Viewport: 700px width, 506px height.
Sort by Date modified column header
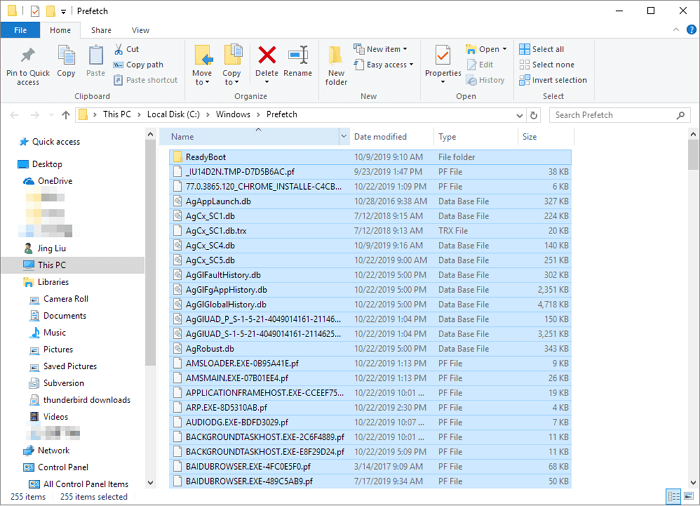point(391,137)
